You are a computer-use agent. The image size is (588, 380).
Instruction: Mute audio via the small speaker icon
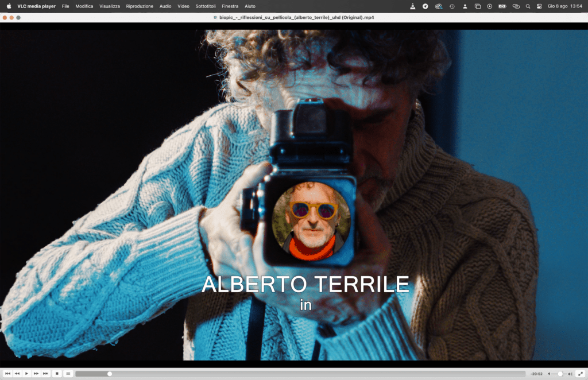549,374
